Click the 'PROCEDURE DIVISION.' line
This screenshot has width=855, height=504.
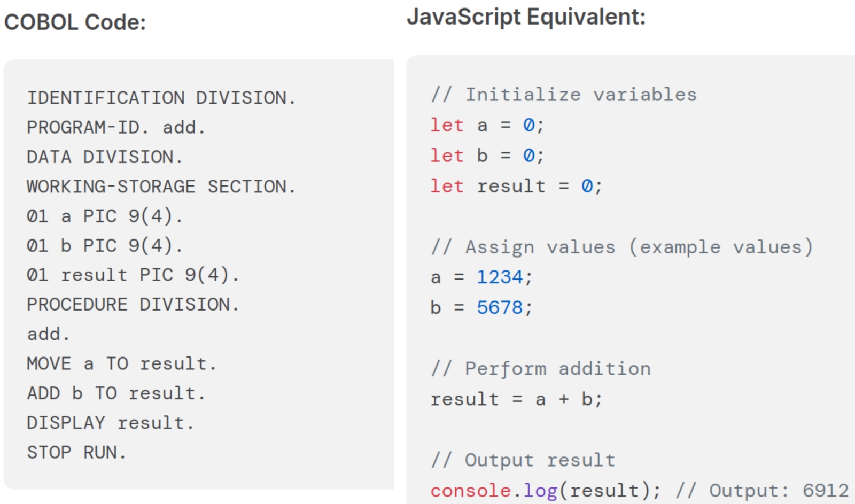tap(133, 305)
